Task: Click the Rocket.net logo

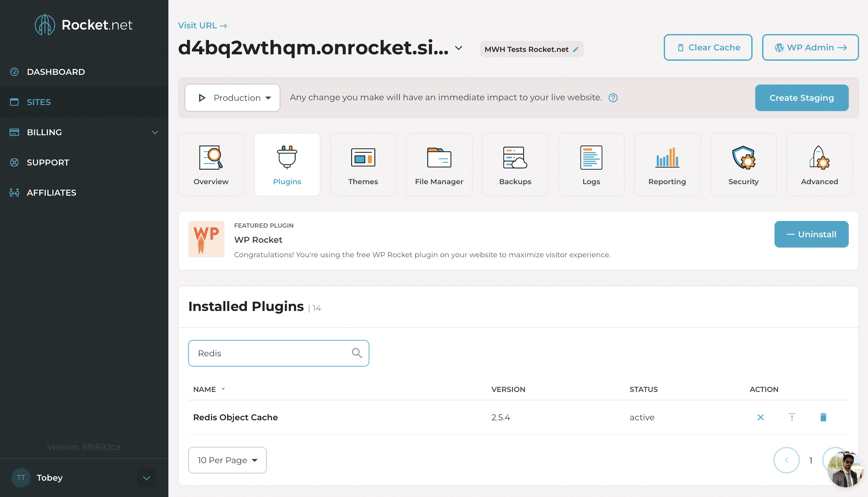Action: [x=84, y=25]
